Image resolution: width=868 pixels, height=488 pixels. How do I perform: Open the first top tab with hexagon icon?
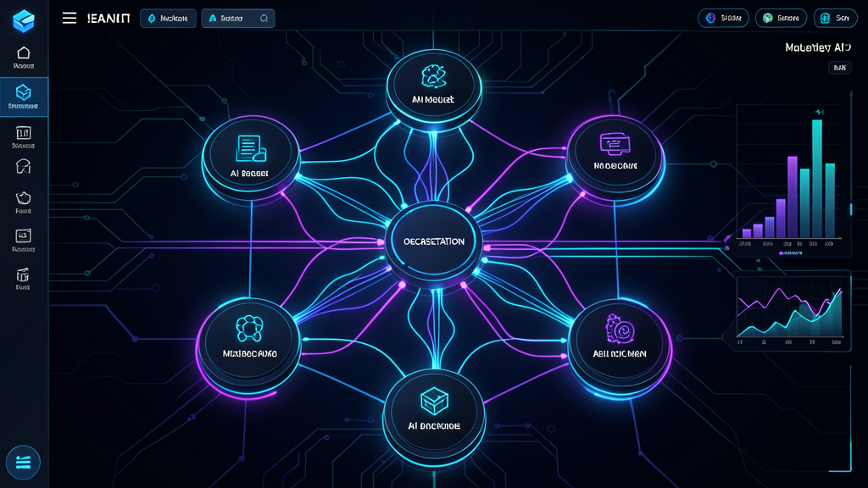click(168, 18)
